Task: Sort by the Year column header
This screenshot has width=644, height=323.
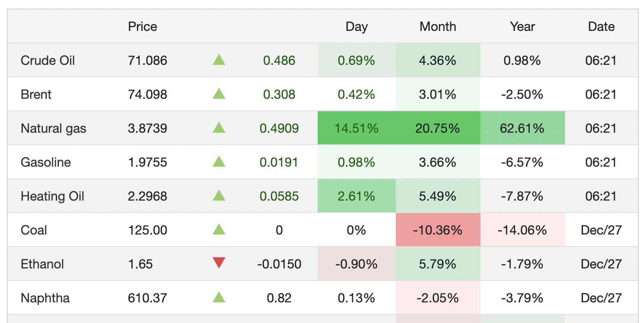Action: [x=522, y=27]
